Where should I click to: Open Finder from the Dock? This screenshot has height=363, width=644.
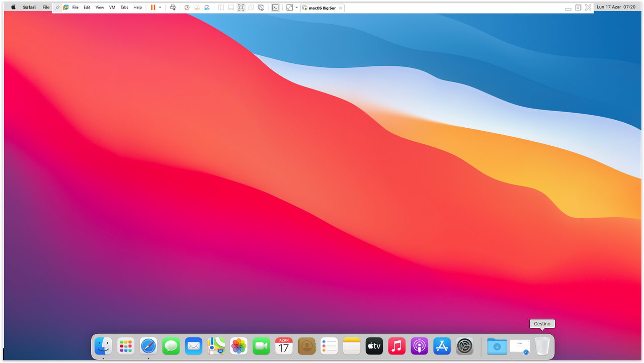click(x=103, y=346)
